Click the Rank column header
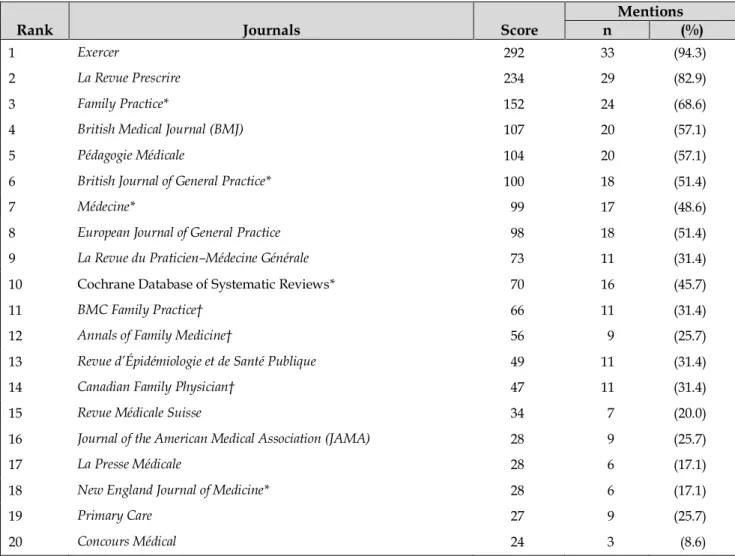The height and width of the screenshot is (556, 735). click(x=35, y=30)
